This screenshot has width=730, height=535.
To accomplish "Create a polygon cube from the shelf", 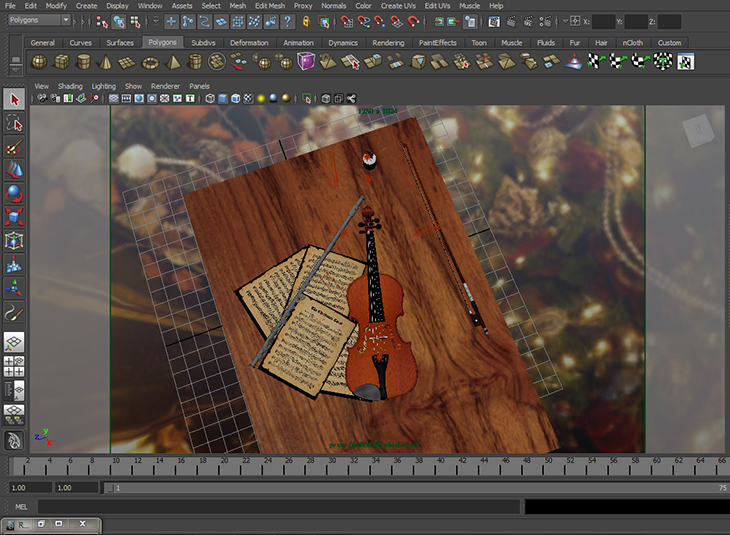I will [x=61, y=62].
